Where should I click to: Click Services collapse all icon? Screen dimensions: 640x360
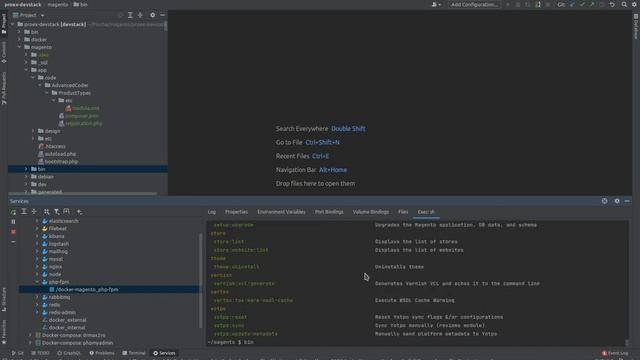click(34, 211)
